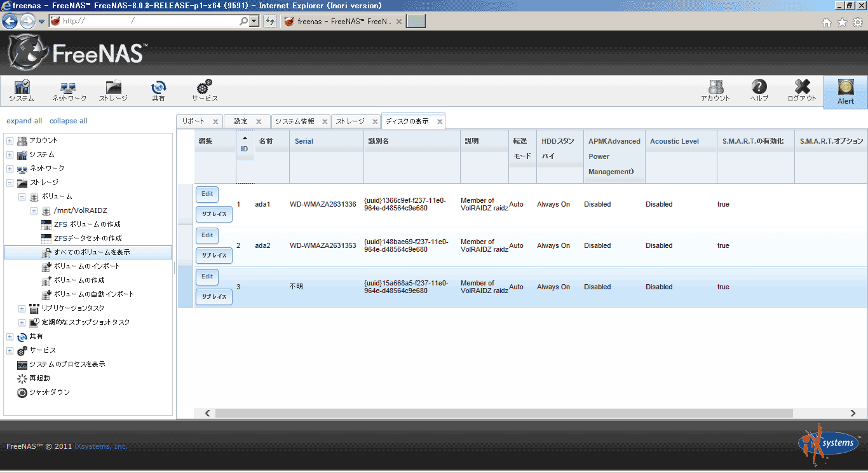Close the 設定 tab
868x473 pixels.
pos(259,121)
